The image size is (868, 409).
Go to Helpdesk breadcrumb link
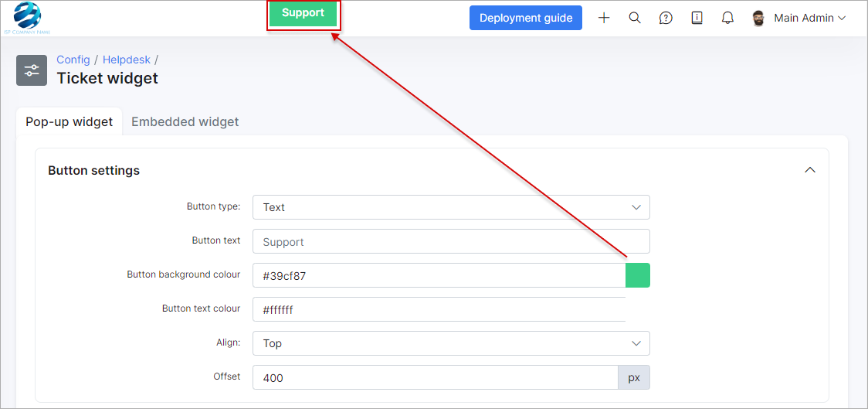click(127, 60)
